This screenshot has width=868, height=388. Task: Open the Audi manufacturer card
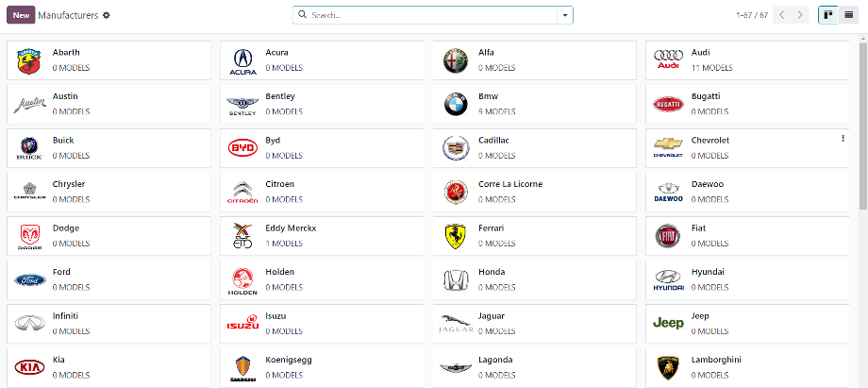tap(747, 59)
